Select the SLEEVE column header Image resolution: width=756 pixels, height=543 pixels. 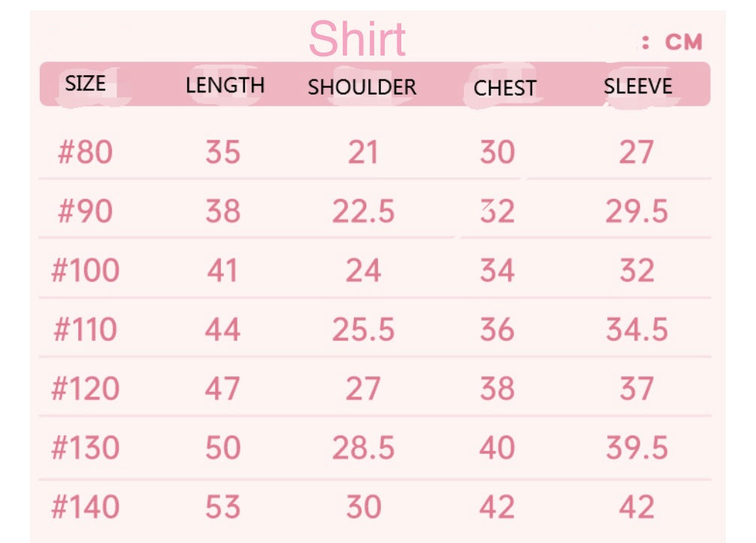click(637, 86)
